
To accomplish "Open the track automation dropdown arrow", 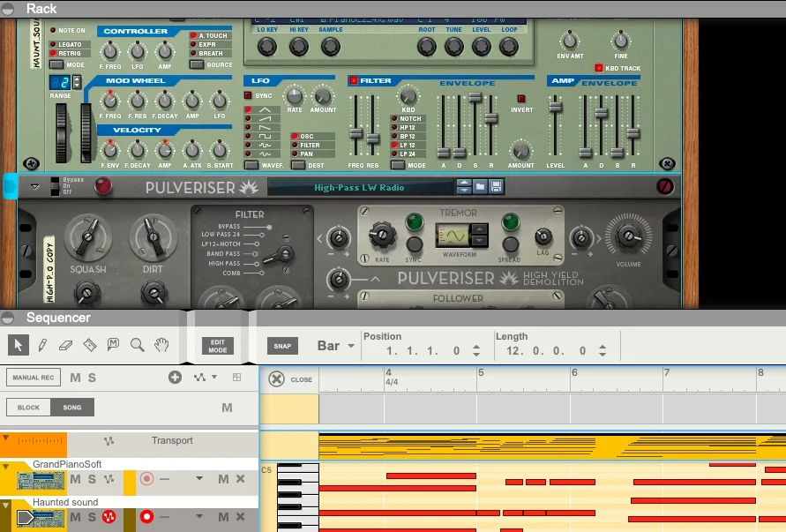I will coord(214,377).
